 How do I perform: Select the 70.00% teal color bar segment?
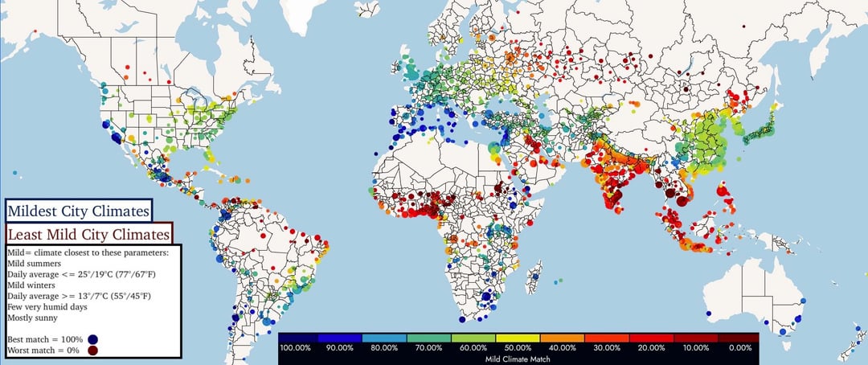point(429,338)
